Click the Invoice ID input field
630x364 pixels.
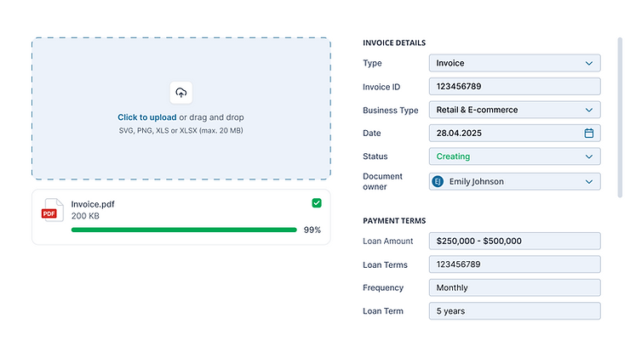515,86
